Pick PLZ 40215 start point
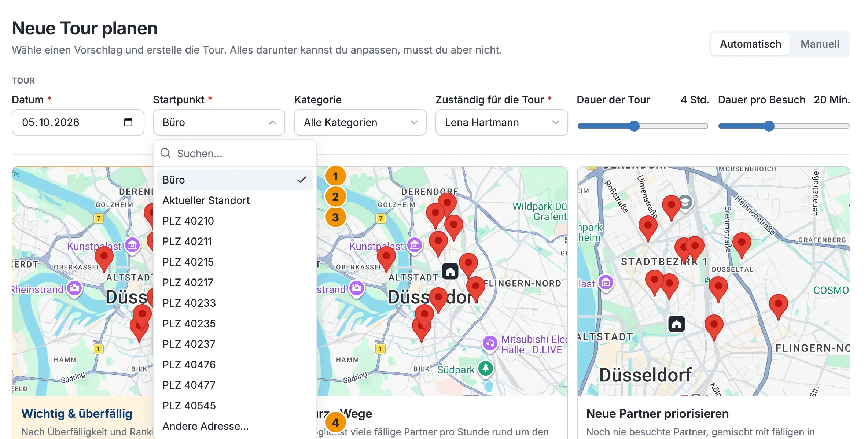This screenshot has height=439, width=868. click(235, 262)
